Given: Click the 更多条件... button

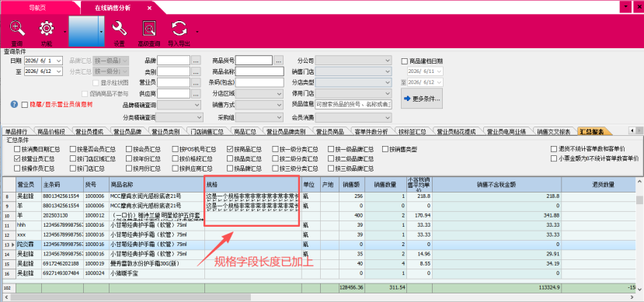Looking at the screenshot, I should (x=422, y=99).
